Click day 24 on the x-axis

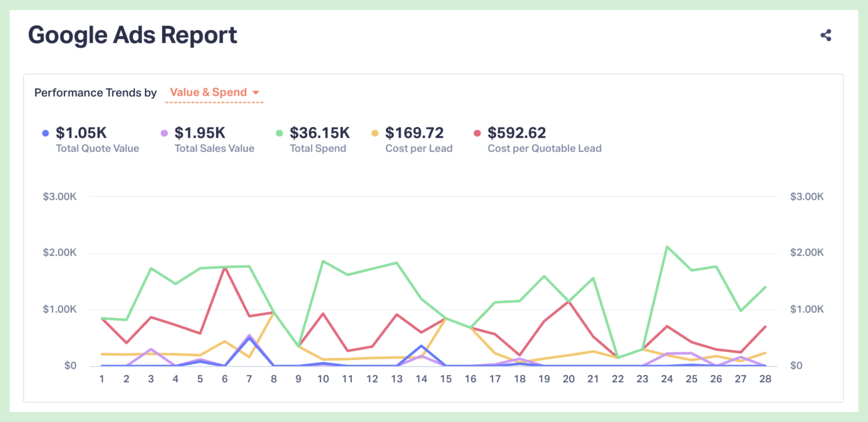(x=667, y=379)
